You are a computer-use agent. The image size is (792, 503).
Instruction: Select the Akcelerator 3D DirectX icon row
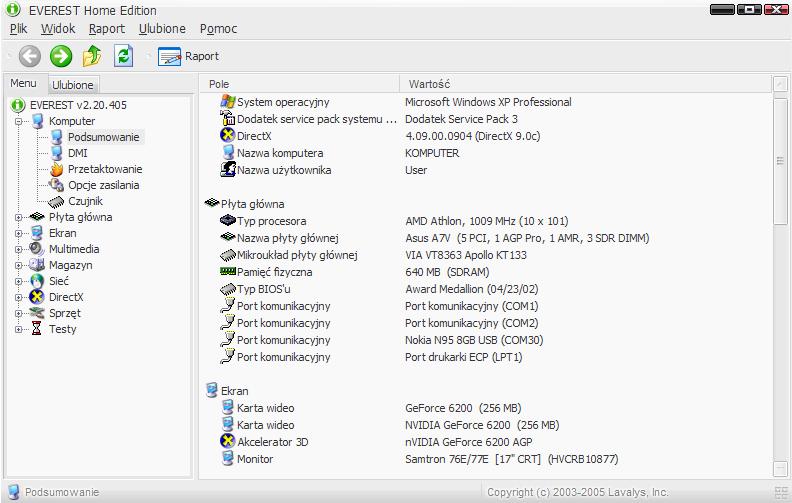[x=272, y=442]
